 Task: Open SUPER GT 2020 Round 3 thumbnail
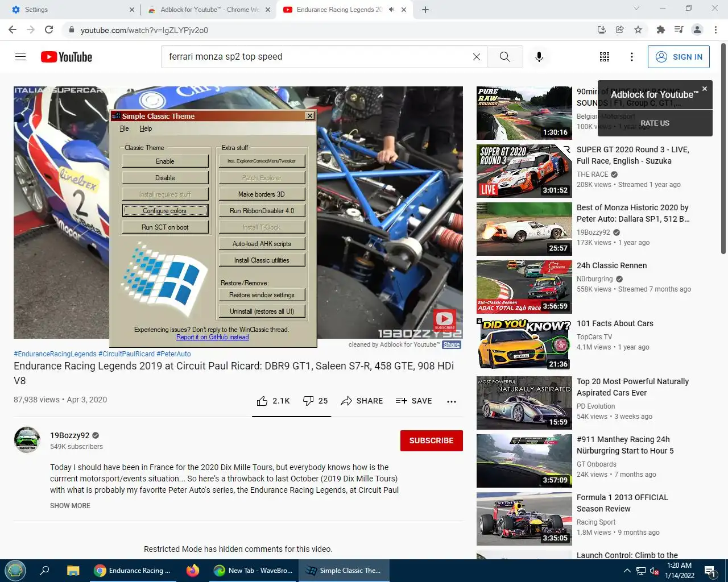tap(524, 171)
